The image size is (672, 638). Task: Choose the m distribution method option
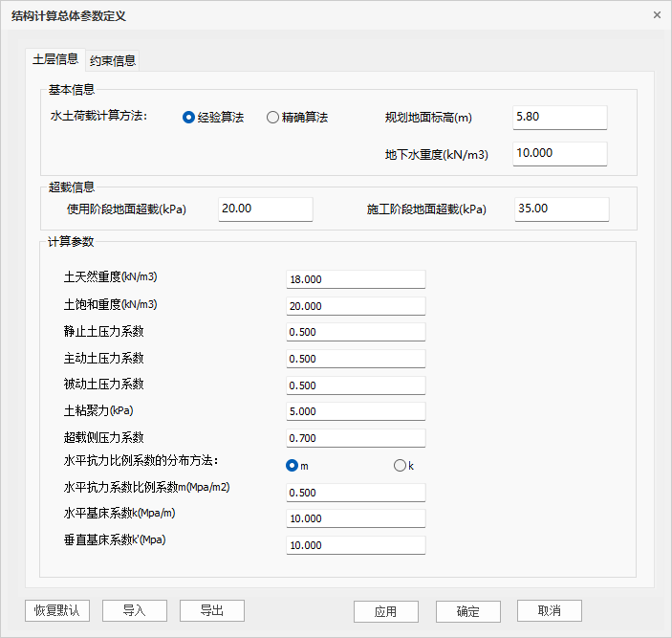click(293, 466)
